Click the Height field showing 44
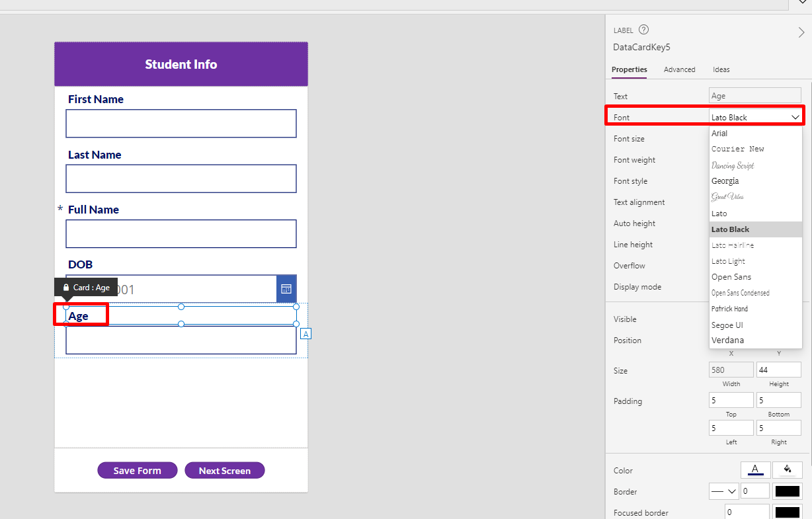 coord(779,370)
